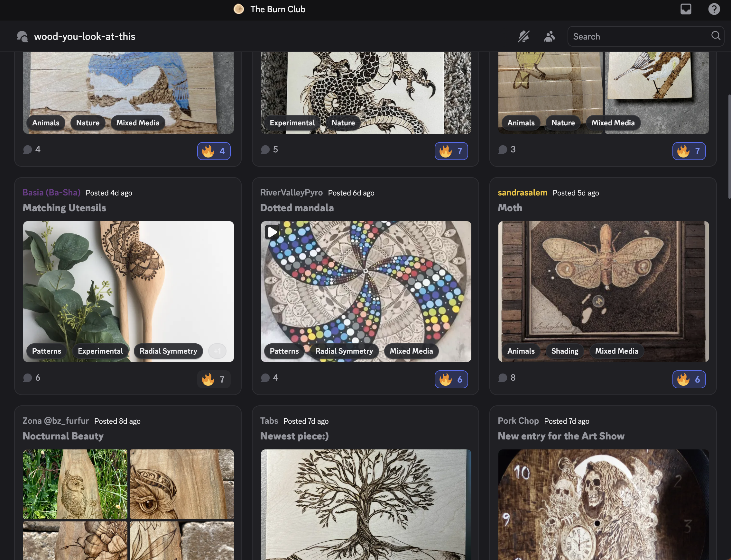This screenshot has width=731, height=560.
Task: Show the member list icon
Action: coord(549,36)
